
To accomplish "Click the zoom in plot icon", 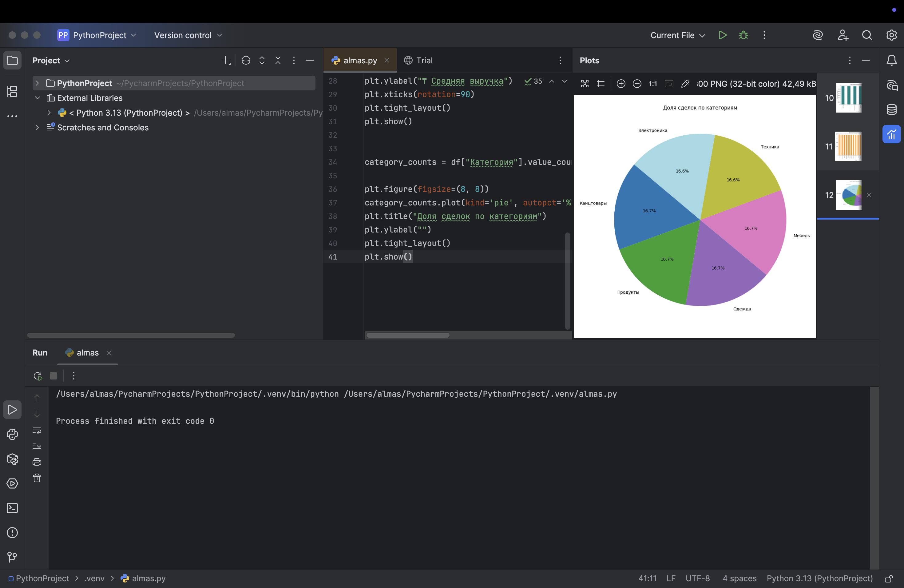I will click(x=621, y=84).
